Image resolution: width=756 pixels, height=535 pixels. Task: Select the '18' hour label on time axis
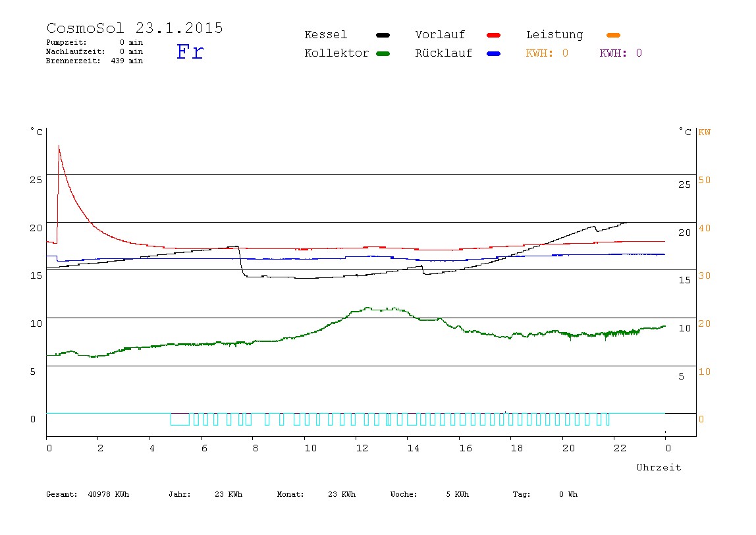coord(517,448)
